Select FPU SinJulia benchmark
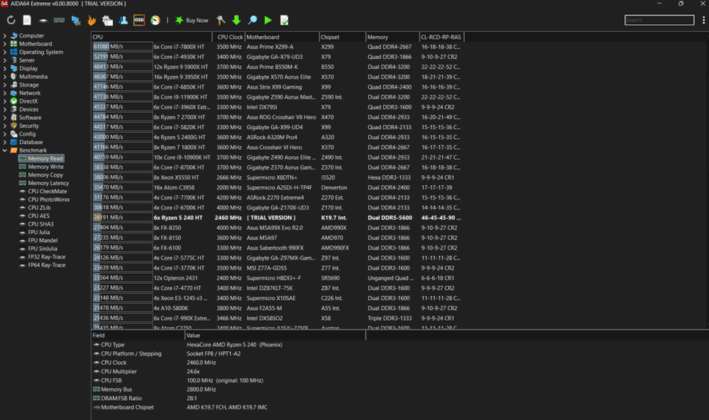 [43, 249]
